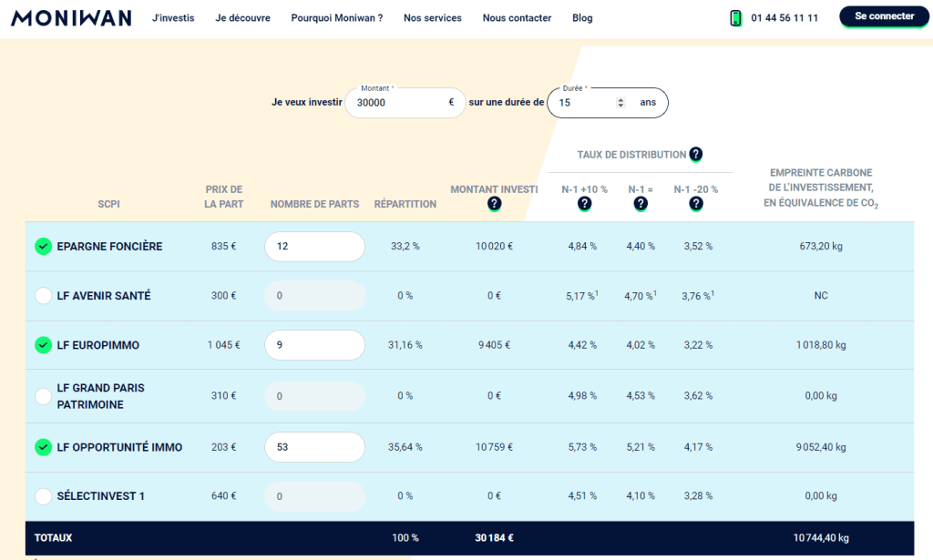This screenshot has height=560, width=933.
Task: Open help for the N-1 +10 % column
Action: [584, 204]
